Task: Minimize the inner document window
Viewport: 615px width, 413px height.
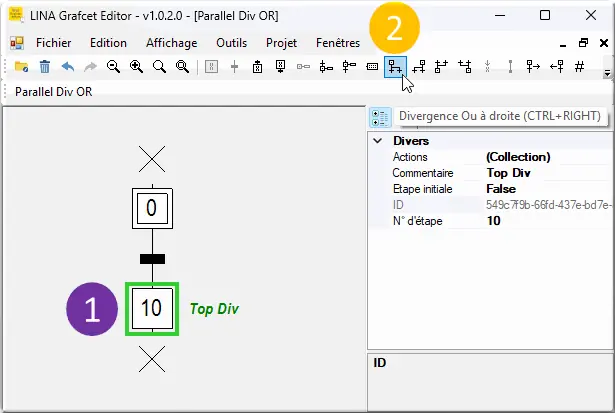Action: [x=563, y=44]
